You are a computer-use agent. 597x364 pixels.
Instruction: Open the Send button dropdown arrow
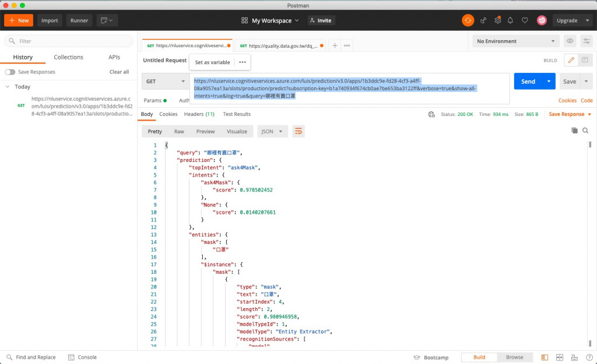(549, 82)
